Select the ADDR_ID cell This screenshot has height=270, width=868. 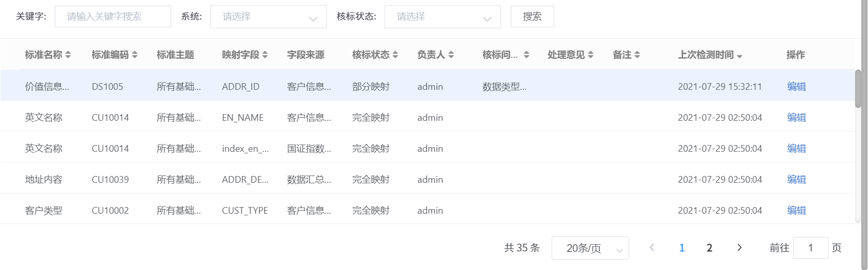point(241,87)
